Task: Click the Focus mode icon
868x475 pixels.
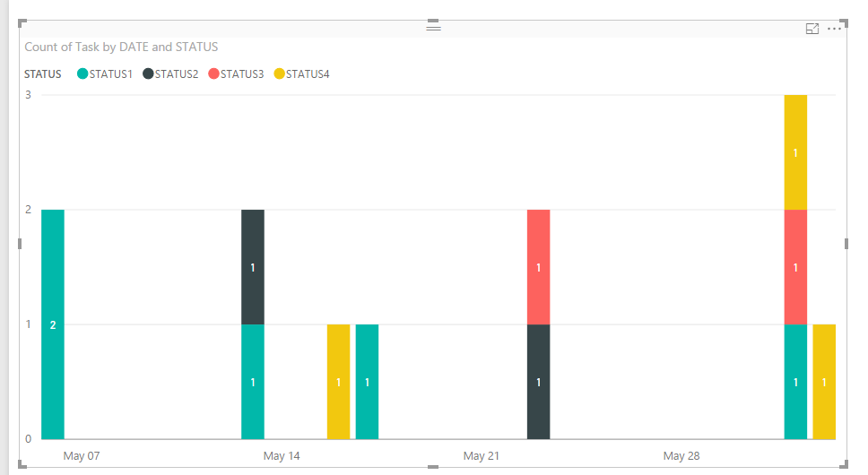Action: pos(812,29)
